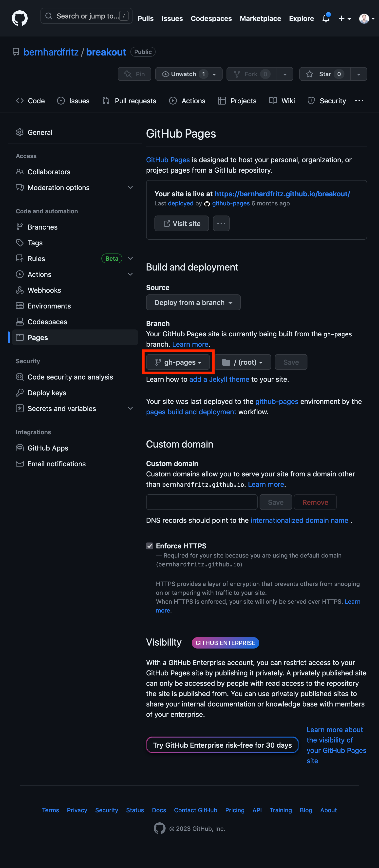The image size is (379, 868).
Task: Open Environments settings
Action: (75, 306)
